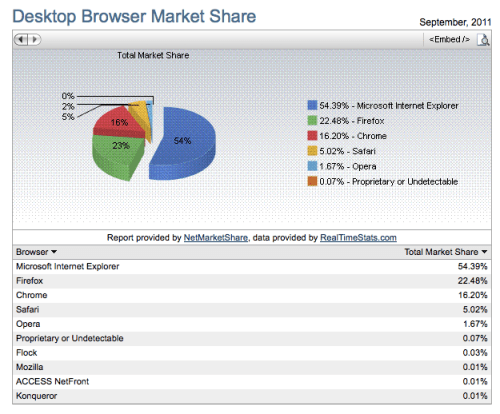Viewport: 500px width, 414px height.
Task: Click the 1.67% value in the table
Action: [475, 324]
